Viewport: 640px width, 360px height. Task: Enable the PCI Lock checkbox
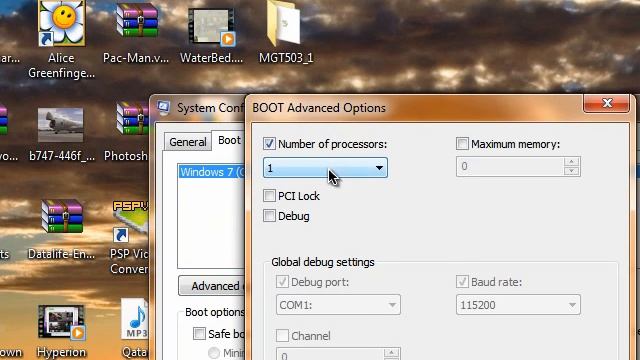click(x=269, y=196)
